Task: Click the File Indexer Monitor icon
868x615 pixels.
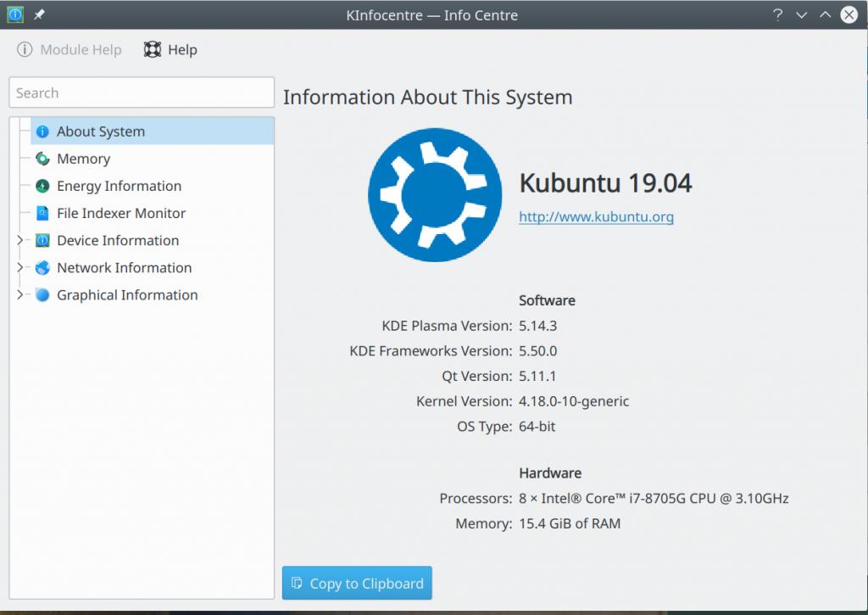Action: (42, 213)
